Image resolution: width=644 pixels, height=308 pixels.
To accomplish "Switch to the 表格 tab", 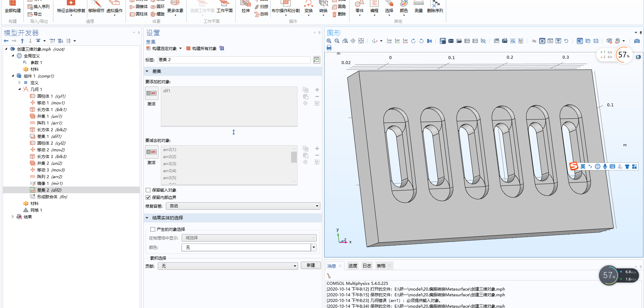I will tap(381, 266).
